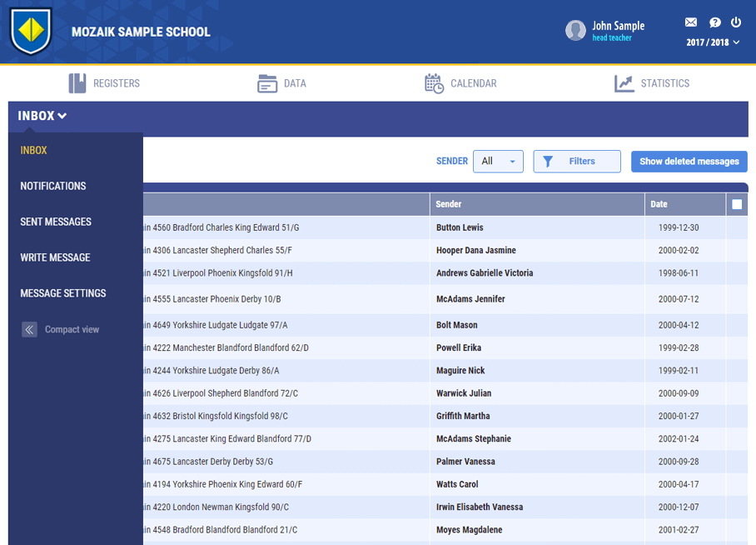
Task: Open the Sender 'All' dropdown
Action: point(498,162)
